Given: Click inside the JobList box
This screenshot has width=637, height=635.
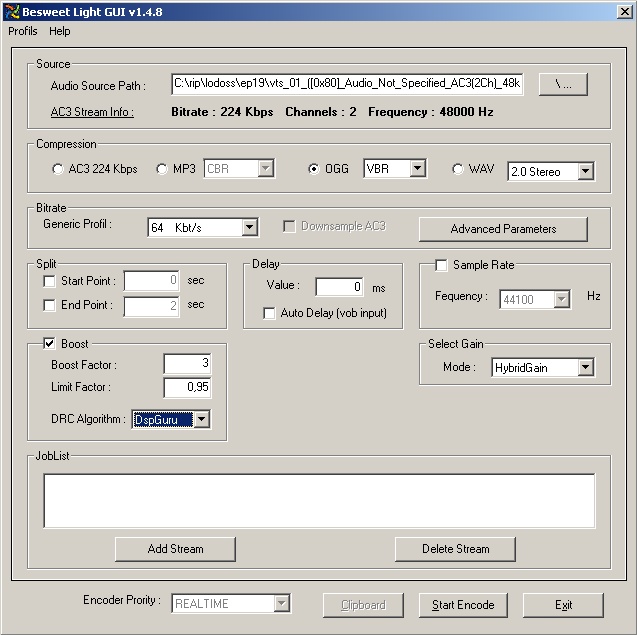Looking at the screenshot, I should 319,501.
